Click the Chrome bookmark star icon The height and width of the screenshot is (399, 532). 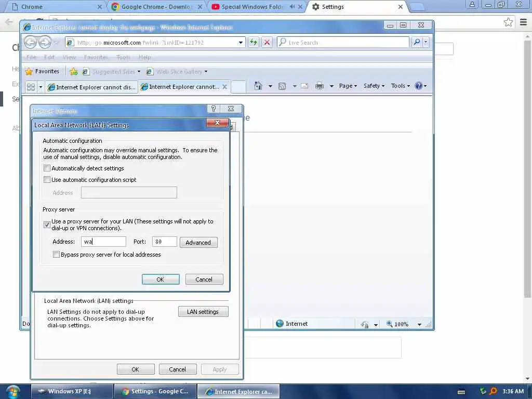[x=508, y=22]
